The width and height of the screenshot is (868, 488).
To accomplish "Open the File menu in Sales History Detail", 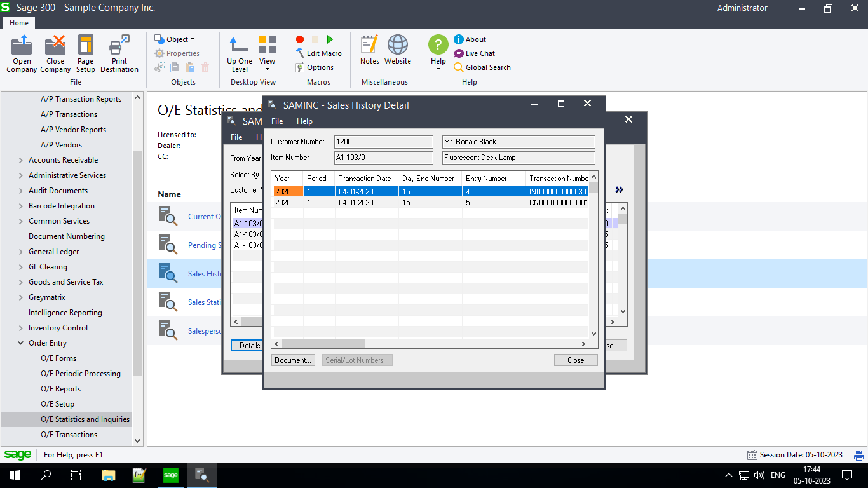I will 277,121.
